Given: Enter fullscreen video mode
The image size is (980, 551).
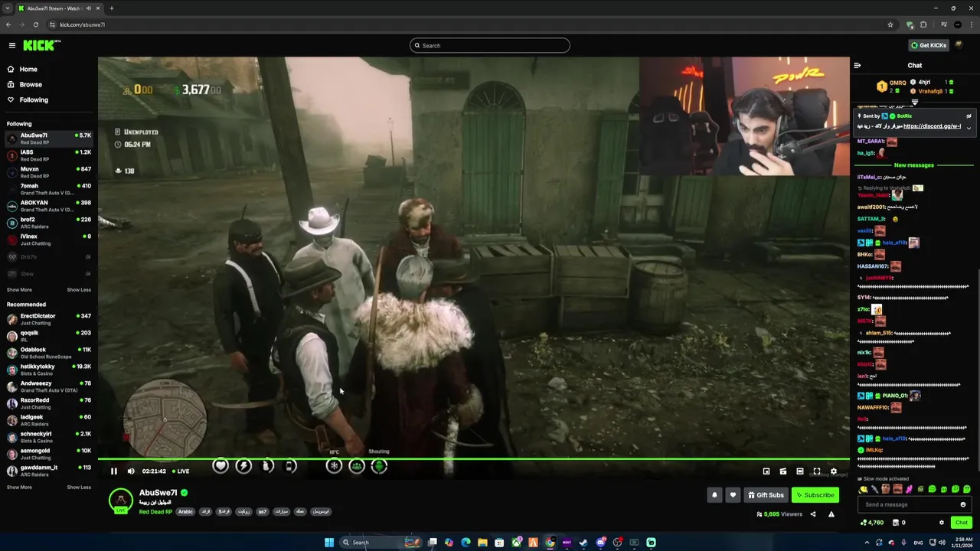Looking at the screenshot, I should [x=817, y=471].
